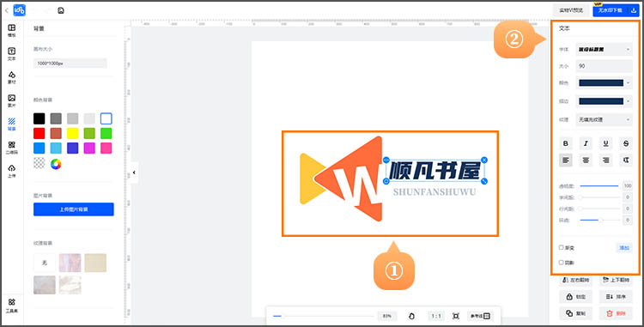Click the 环曲 curve slider
Viewport: 644px width, 327px height.
pyautogui.click(x=599, y=221)
